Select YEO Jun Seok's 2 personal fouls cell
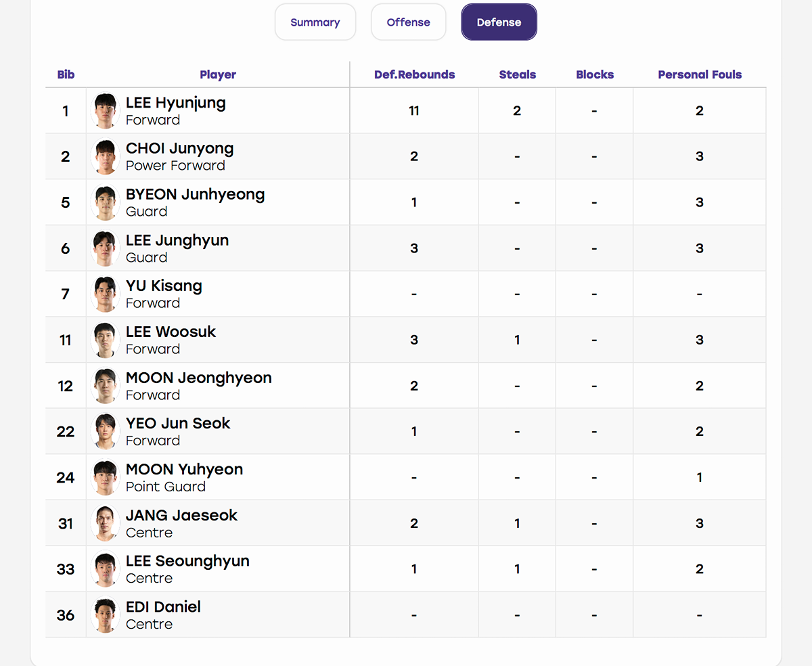The height and width of the screenshot is (666, 812). click(x=700, y=432)
